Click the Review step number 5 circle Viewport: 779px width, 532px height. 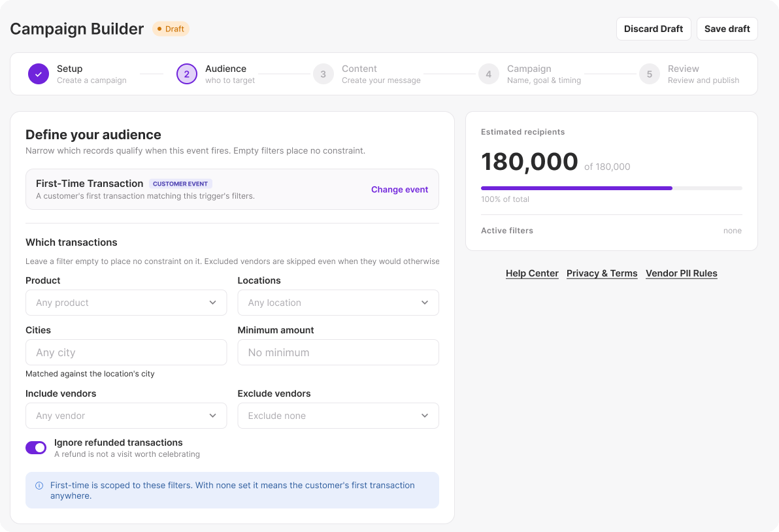click(x=650, y=74)
